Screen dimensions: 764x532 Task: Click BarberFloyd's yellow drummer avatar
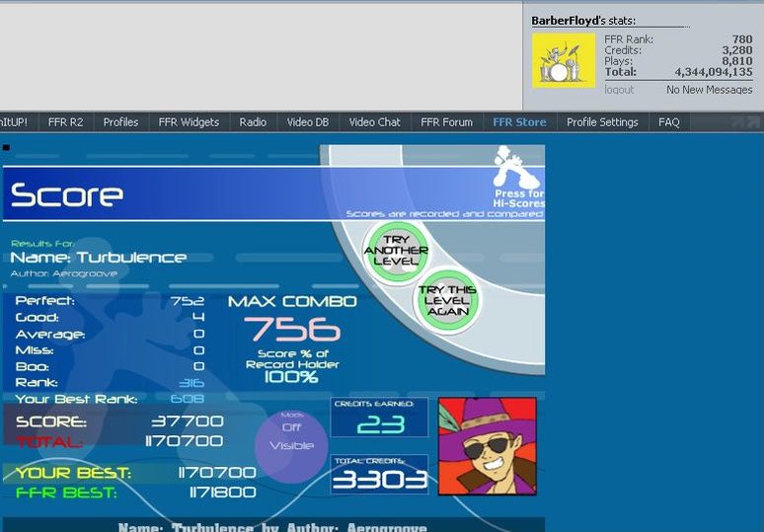pos(564,60)
